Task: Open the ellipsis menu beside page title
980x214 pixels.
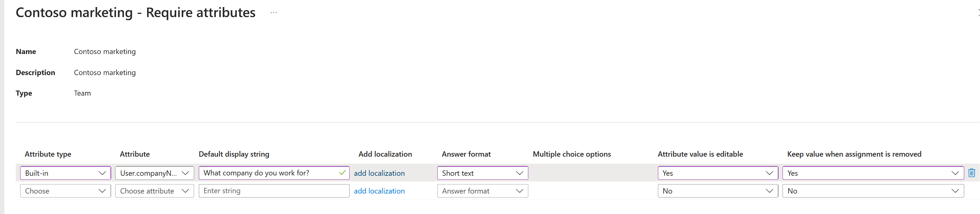Action: click(x=273, y=12)
